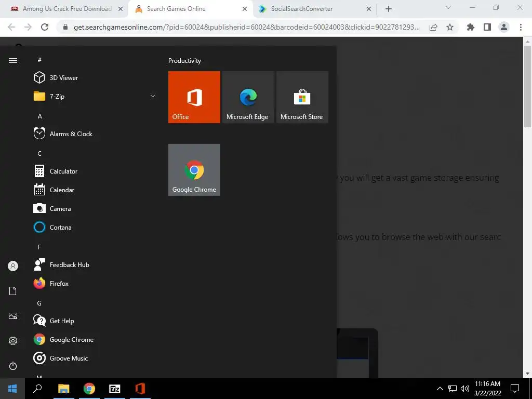Click the address bar URL
The height and width of the screenshot is (399, 532).
(x=247, y=27)
